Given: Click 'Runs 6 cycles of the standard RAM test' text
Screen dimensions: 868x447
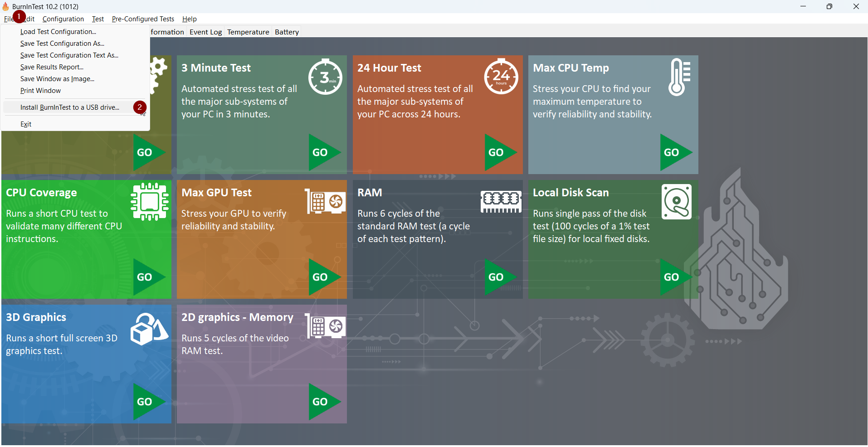Looking at the screenshot, I should tap(414, 226).
